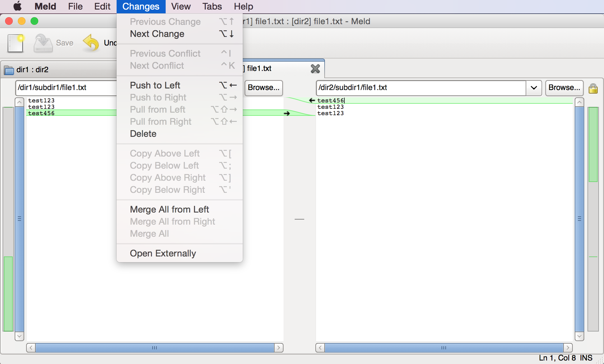Click the Meld application menu
Viewport: 604px width, 364px height.
[45, 6]
